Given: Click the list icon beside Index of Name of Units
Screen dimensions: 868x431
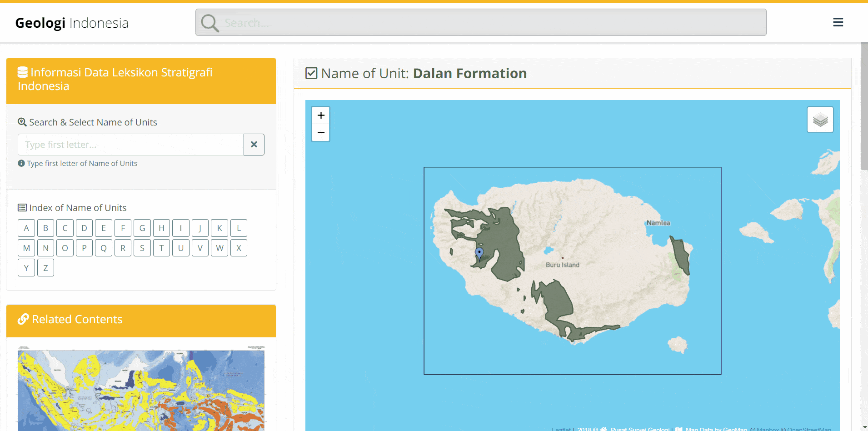Looking at the screenshot, I should (22, 207).
